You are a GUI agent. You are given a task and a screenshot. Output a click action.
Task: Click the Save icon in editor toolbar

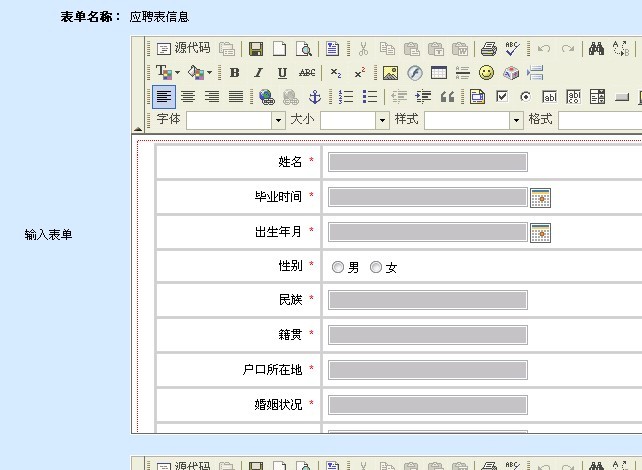click(x=256, y=48)
